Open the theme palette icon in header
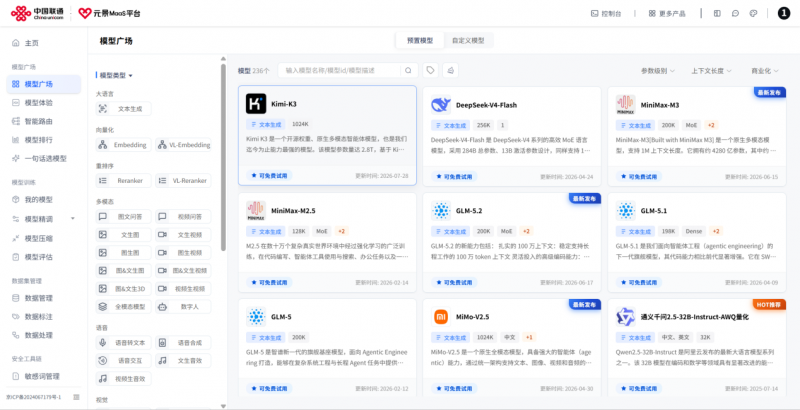Screen dimensions: 800x410 click(x=753, y=14)
